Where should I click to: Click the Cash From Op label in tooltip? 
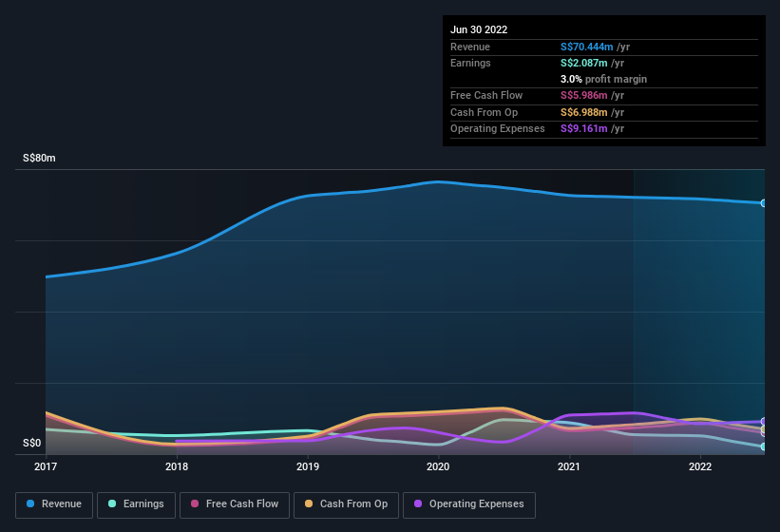click(484, 112)
